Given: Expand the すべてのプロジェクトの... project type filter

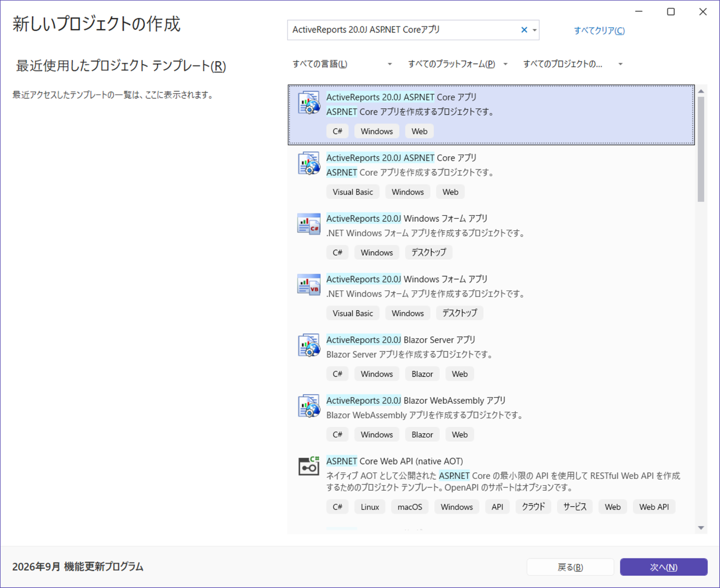Looking at the screenshot, I should click(x=573, y=64).
